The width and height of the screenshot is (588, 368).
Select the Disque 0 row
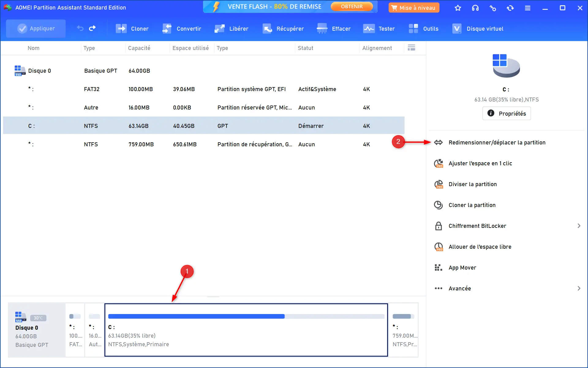click(204, 71)
